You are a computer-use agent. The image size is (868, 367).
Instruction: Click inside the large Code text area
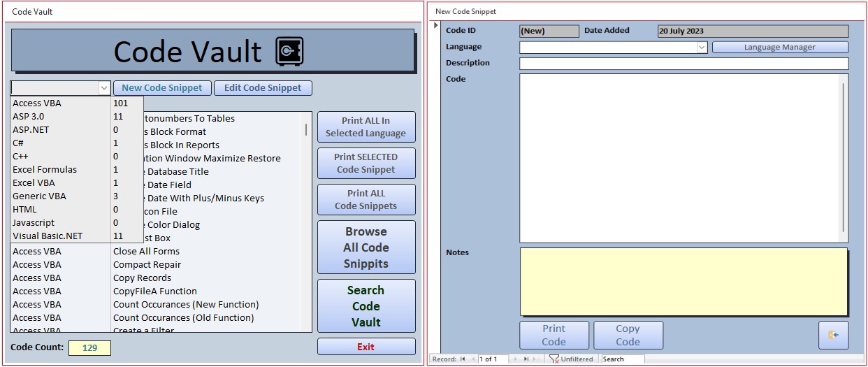(x=679, y=158)
